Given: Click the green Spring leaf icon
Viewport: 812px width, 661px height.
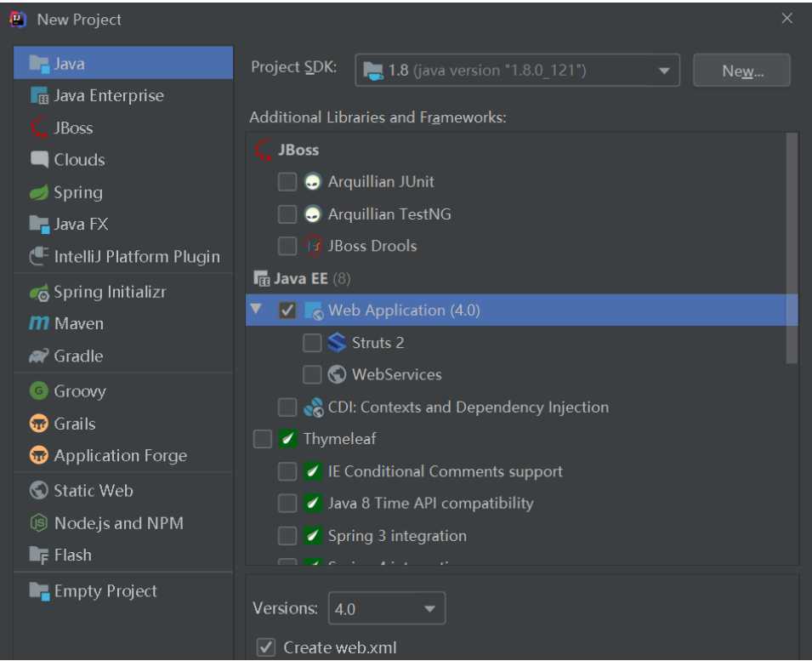Looking at the screenshot, I should point(39,192).
